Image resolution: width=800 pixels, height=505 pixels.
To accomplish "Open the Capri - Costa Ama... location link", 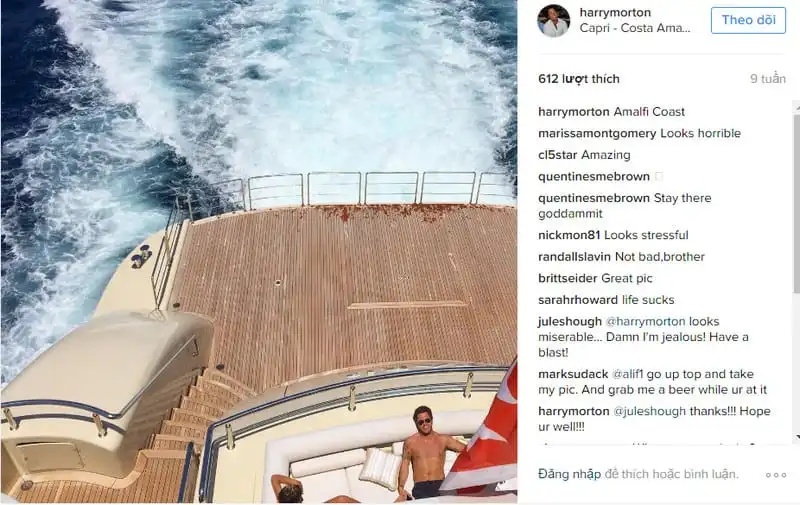I will 635,28.
